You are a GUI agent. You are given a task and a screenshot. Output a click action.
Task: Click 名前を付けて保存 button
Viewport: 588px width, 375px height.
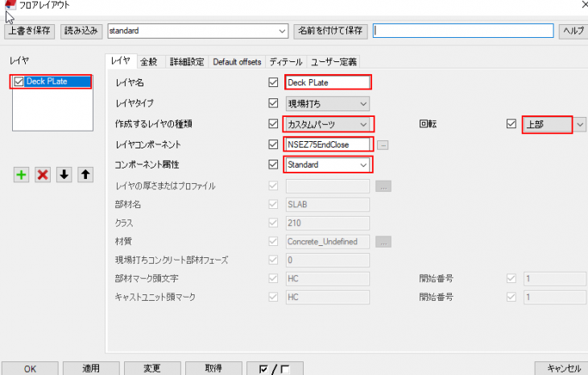(x=330, y=31)
